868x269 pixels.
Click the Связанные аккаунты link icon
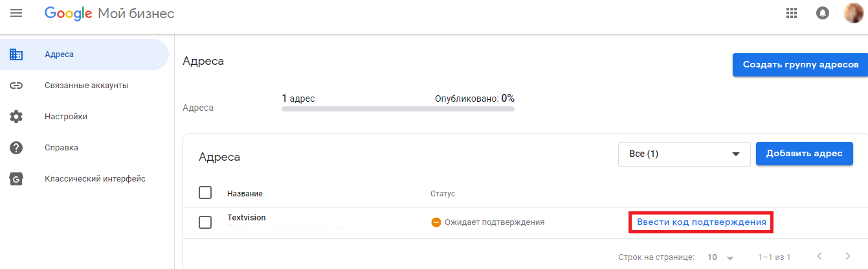[x=16, y=86]
